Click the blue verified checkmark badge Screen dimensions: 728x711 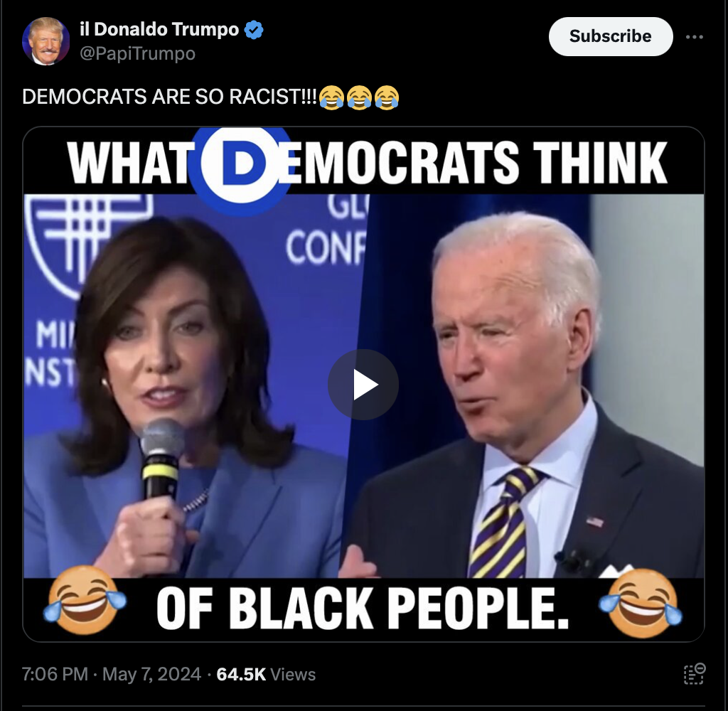point(254,30)
